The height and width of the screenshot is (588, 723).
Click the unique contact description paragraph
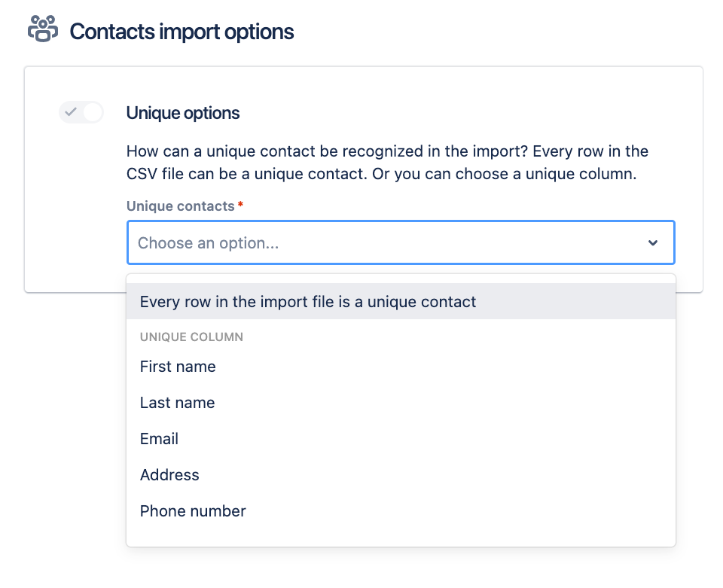pos(387,163)
